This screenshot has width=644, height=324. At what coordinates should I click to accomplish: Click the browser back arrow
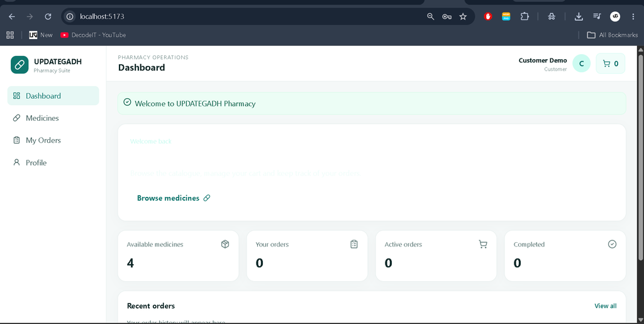pos(12,16)
